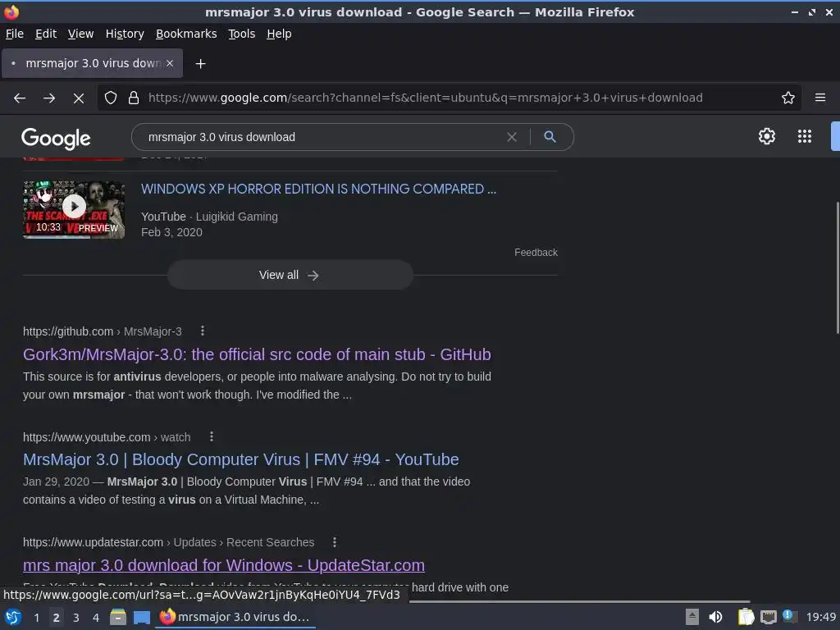Open options for the youtube.com result
Viewport: 840px width, 630px height.
click(212, 436)
